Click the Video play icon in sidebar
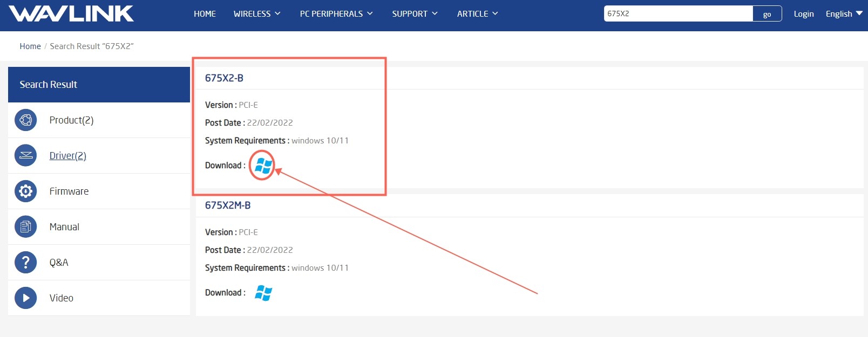The image size is (868, 337). point(25,298)
